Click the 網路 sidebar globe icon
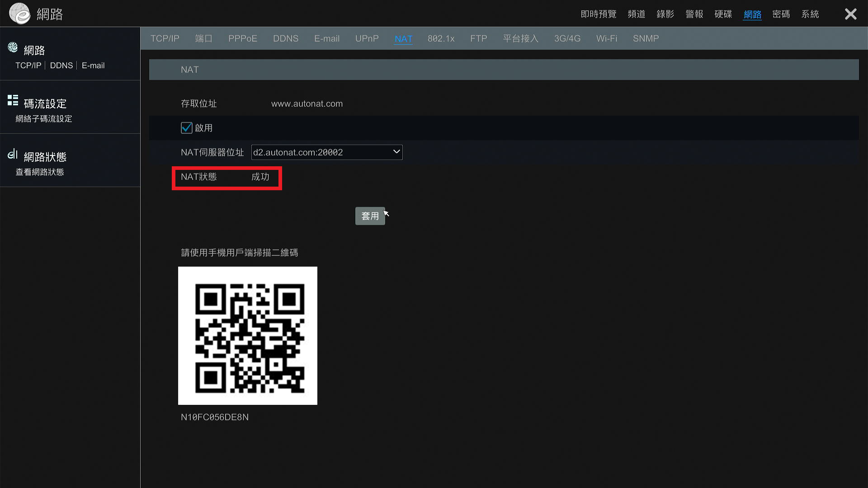 coord(13,47)
